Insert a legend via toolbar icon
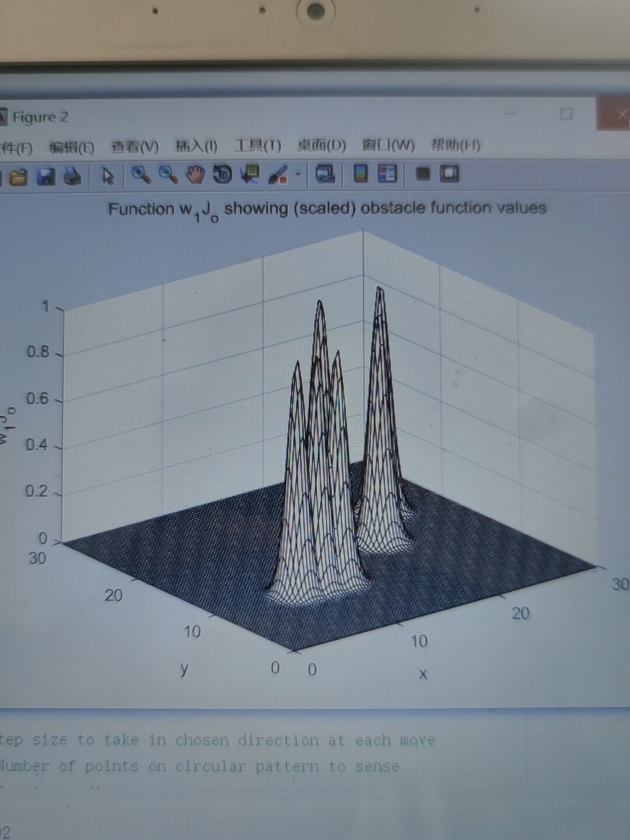The height and width of the screenshot is (840, 630). pos(387,173)
